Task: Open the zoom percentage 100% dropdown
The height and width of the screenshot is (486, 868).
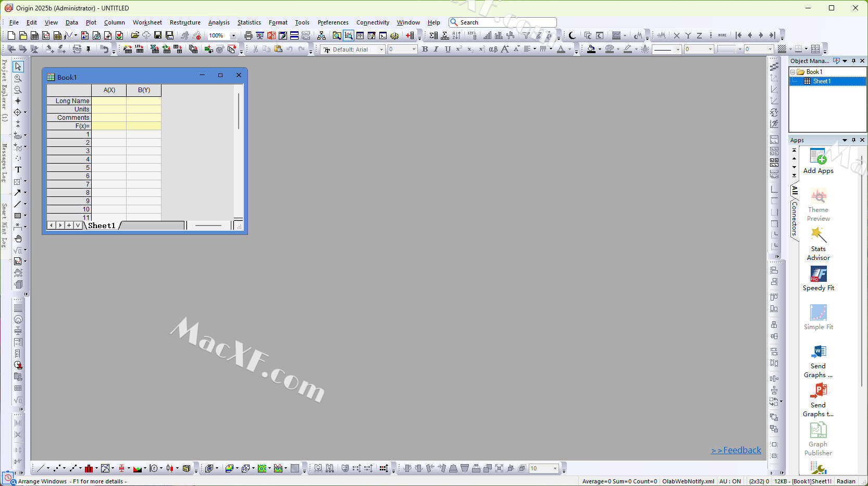Action: coord(233,36)
